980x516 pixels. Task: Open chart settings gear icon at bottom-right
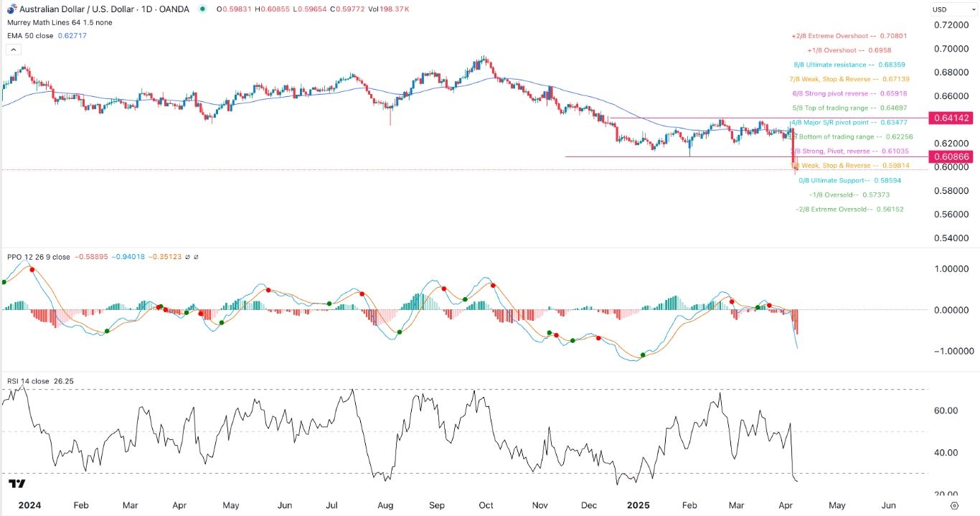click(x=954, y=505)
